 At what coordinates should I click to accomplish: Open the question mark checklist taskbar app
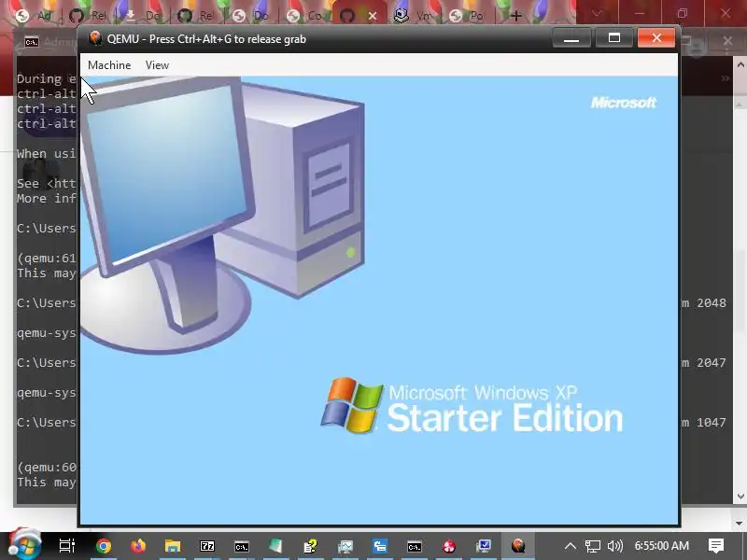[x=311, y=546]
